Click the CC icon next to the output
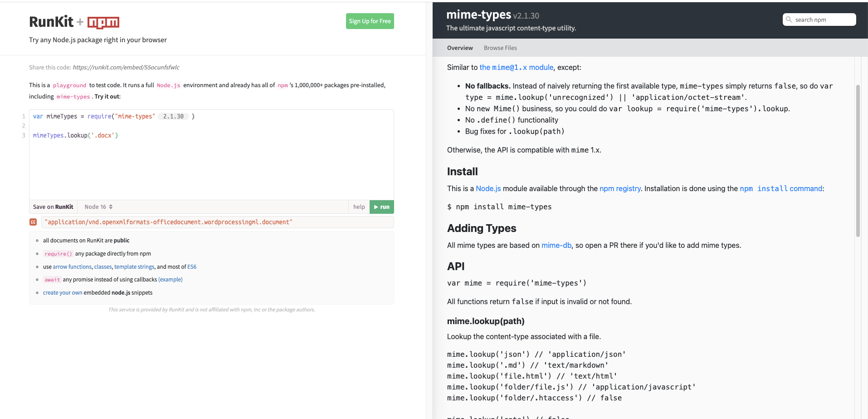 (x=33, y=222)
